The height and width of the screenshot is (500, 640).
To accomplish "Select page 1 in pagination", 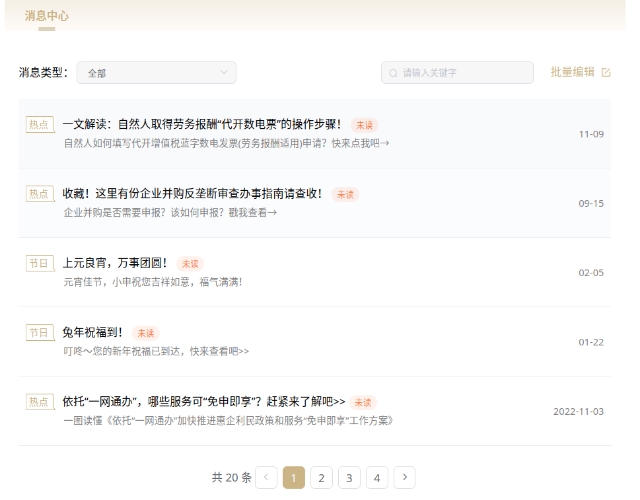I will tap(294, 477).
